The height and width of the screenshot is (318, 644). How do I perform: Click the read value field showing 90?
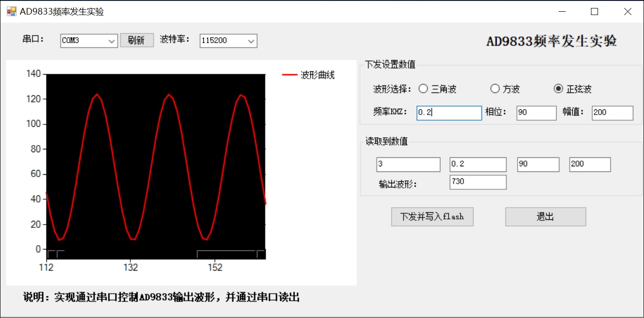click(x=538, y=164)
